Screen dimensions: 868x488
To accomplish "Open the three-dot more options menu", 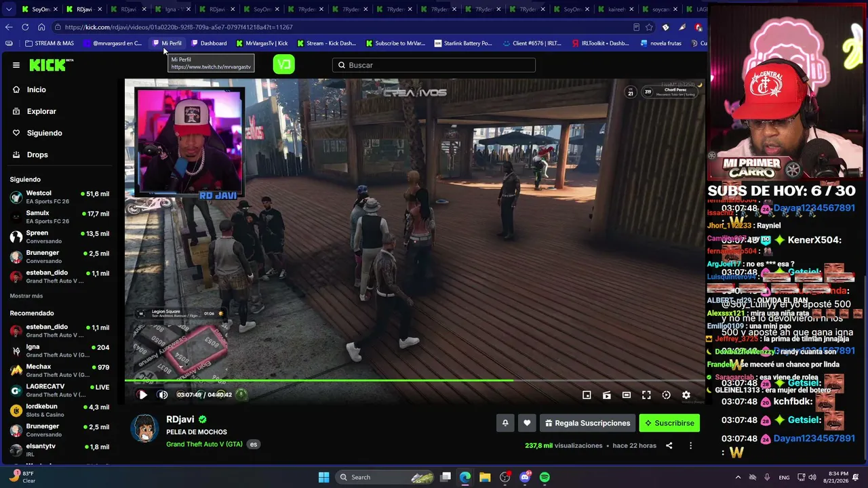I will click(x=690, y=445).
